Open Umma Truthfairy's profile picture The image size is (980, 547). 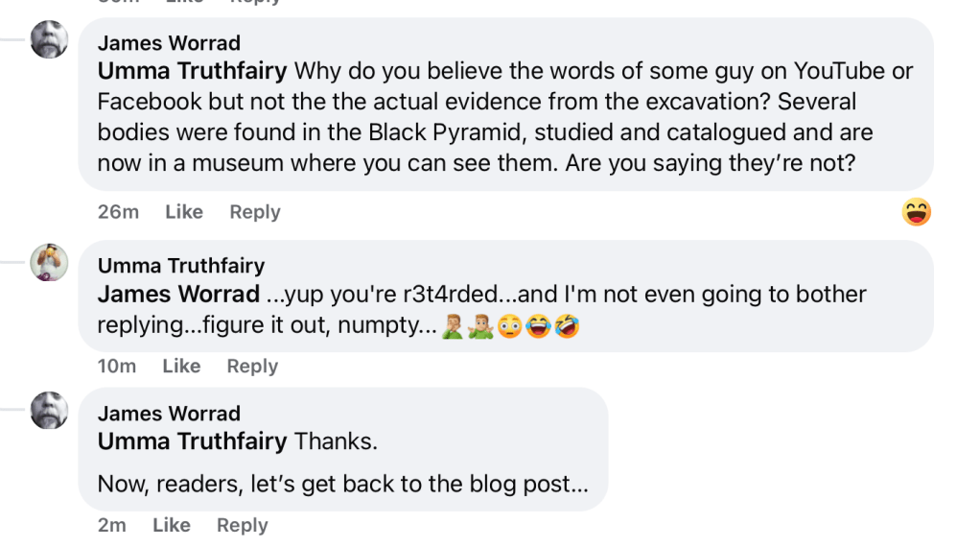pos(50,262)
